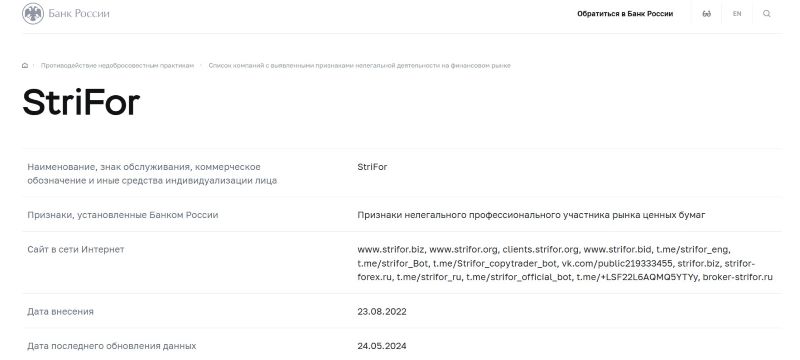Click the 'Сайт в сети Интернет' row label
The image size is (800, 360).
click(76, 250)
